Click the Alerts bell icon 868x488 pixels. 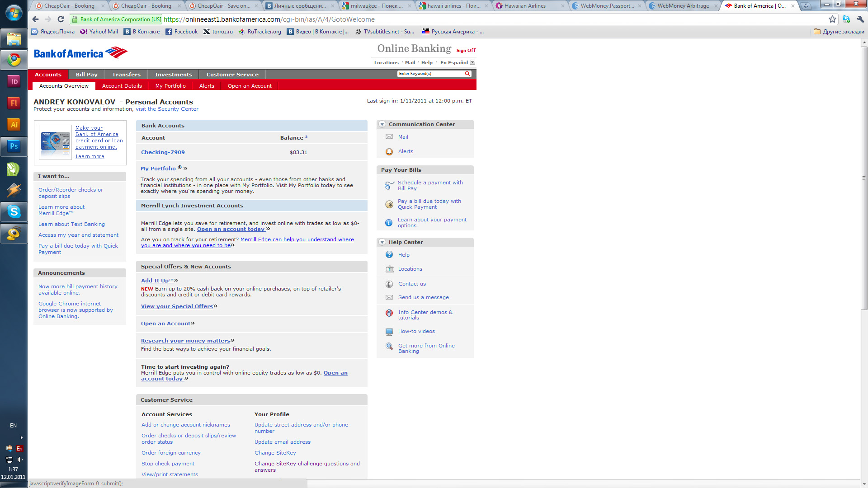click(x=389, y=152)
